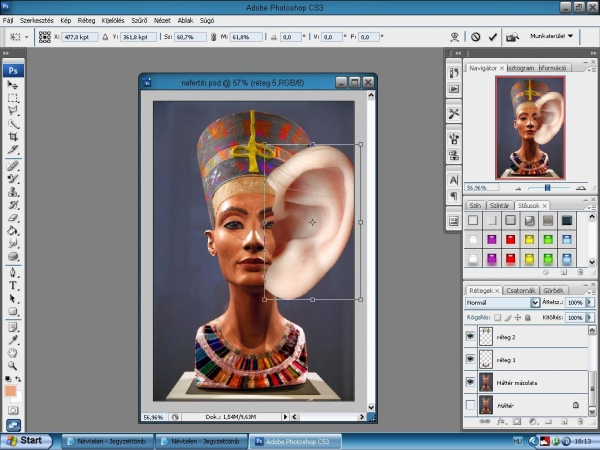Open the Navigátor panel options menu

592,70
